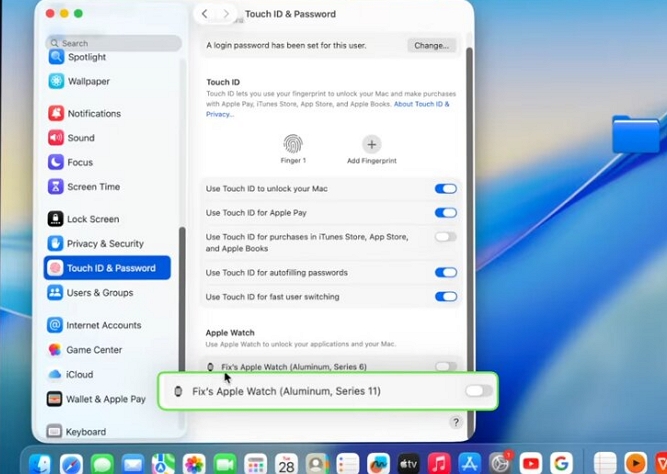Click the sidebar vertical scrollbar
The width and height of the screenshot is (667, 474).
click(182, 298)
